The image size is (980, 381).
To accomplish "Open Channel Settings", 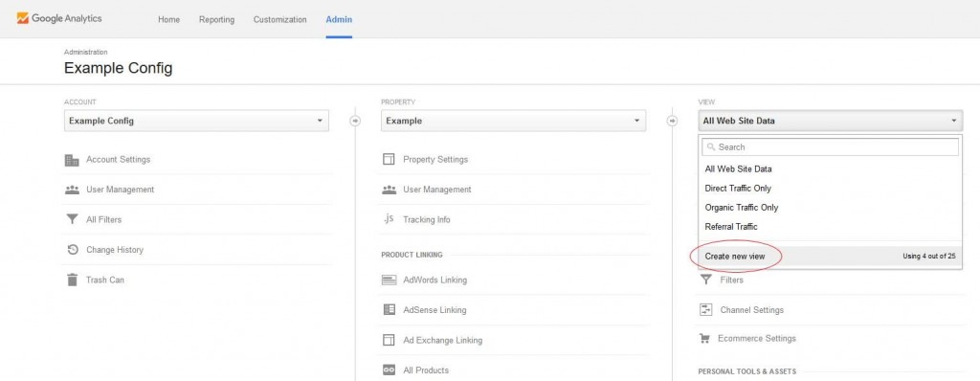I will coord(752,309).
